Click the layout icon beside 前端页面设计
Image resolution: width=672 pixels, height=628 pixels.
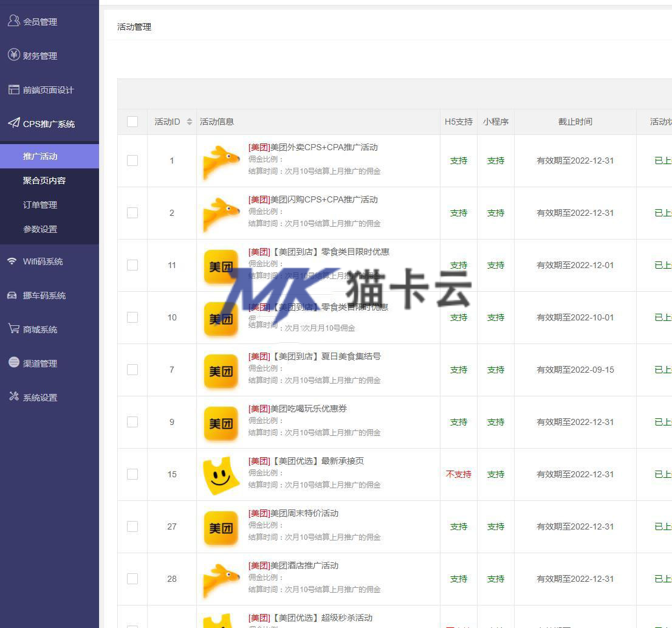click(x=14, y=89)
